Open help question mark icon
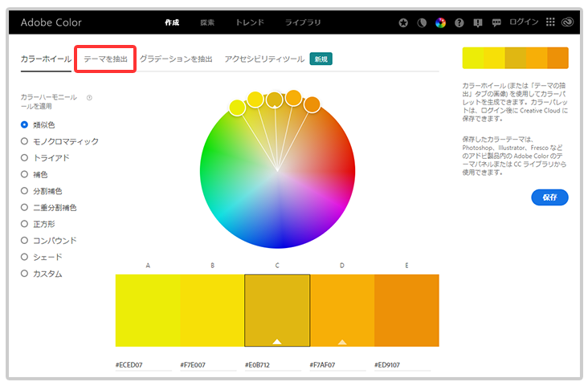The image size is (588, 390). (459, 22)
